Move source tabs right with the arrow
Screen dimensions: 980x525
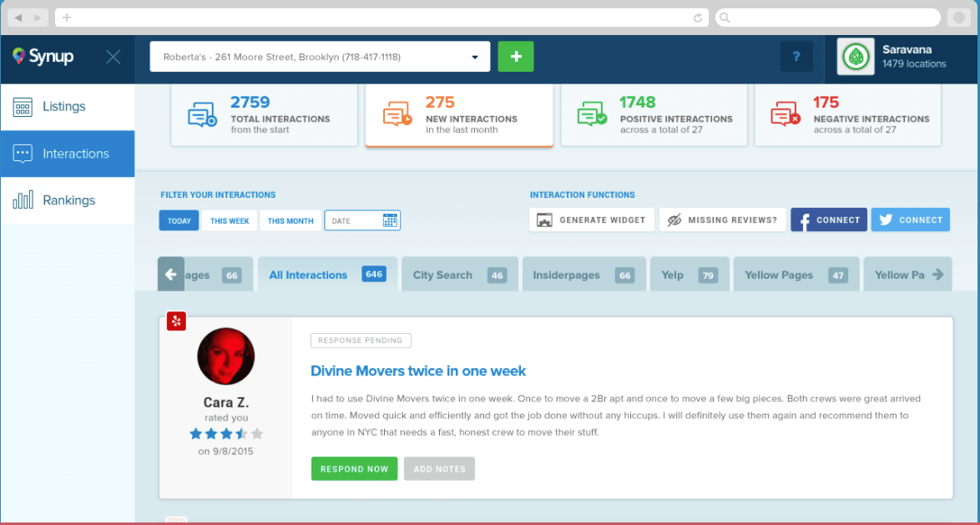(x=937, y=274)
